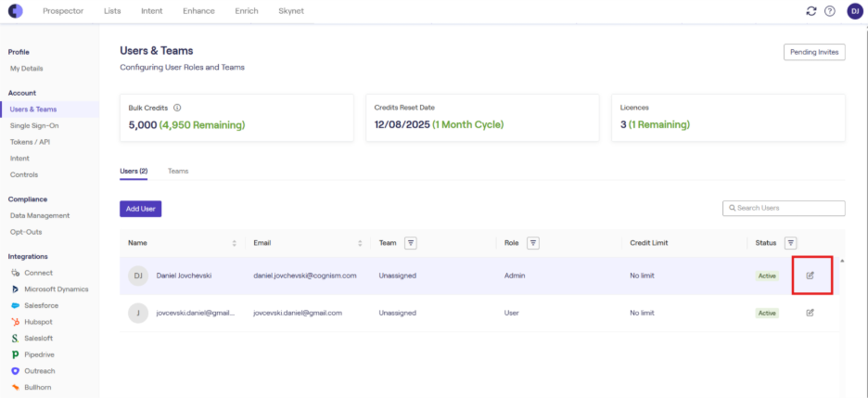Viewport: 868px width, 398px height.
Task: Sort users by the Name column
Action: coord(234,243)
